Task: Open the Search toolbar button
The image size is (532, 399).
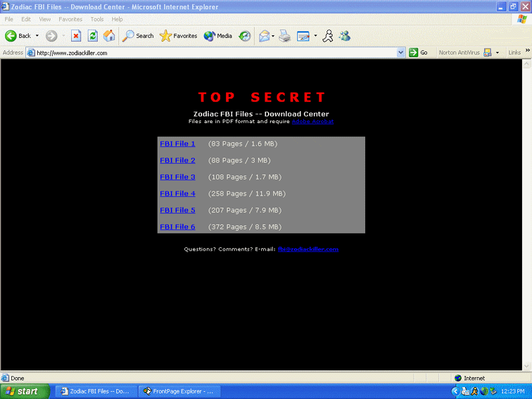Action: click(138, 36)
